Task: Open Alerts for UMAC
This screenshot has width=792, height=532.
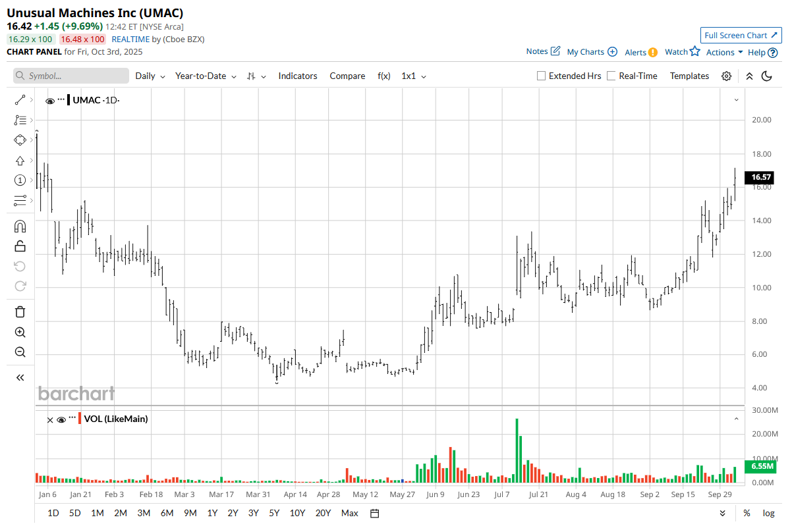Action: click(640, 52)
